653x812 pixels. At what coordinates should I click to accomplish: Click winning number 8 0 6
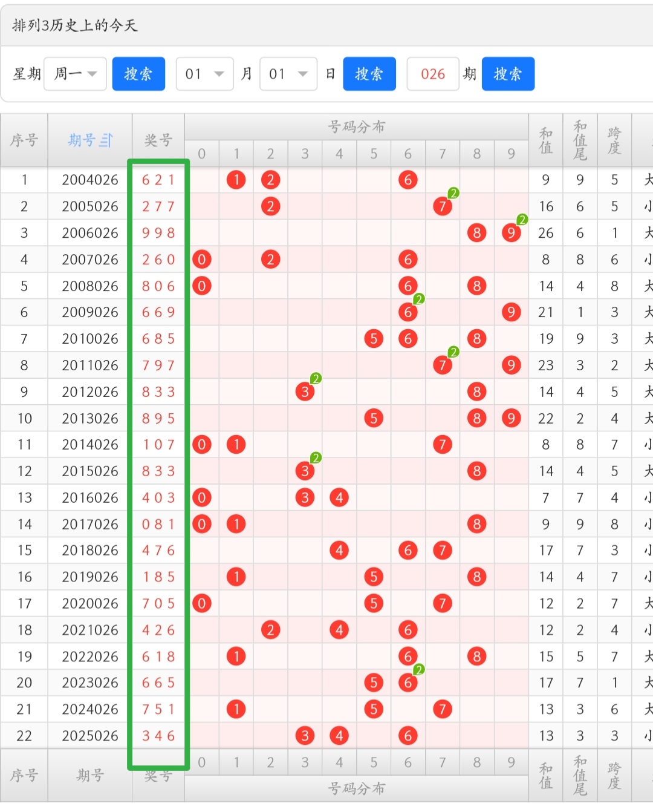point(158,286)
